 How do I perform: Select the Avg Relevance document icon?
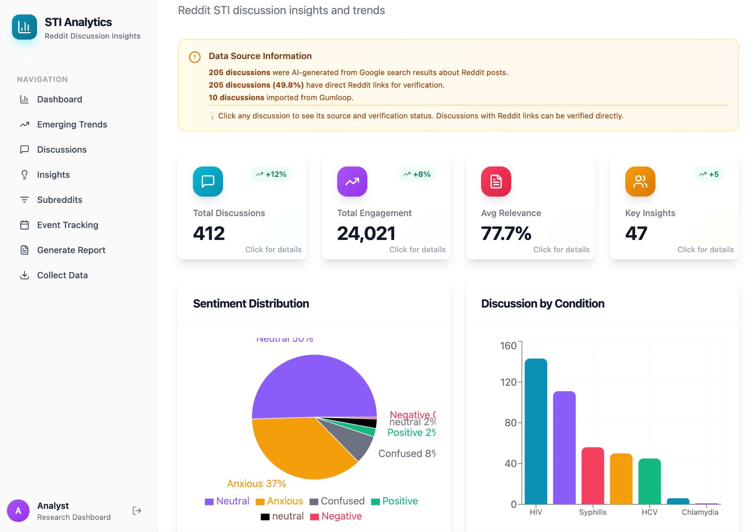pyautogui.click(x=496, y=181)
